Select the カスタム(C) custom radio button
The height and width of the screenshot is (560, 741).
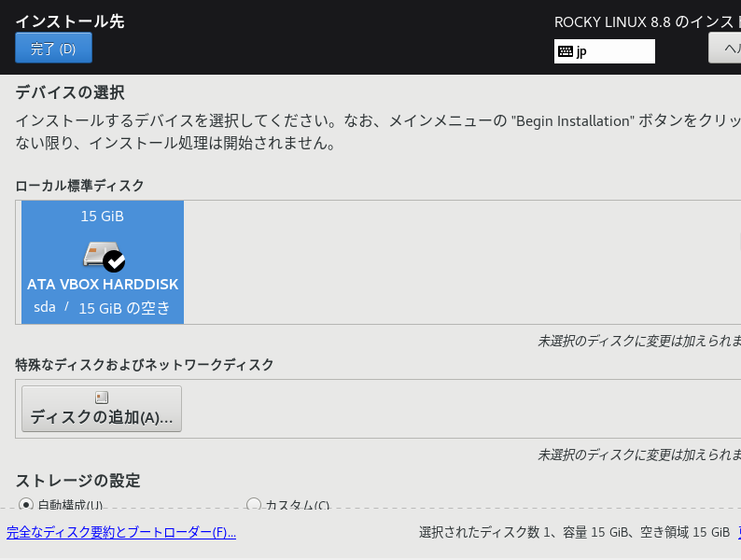pyautogui.click(x=254, y=504)
